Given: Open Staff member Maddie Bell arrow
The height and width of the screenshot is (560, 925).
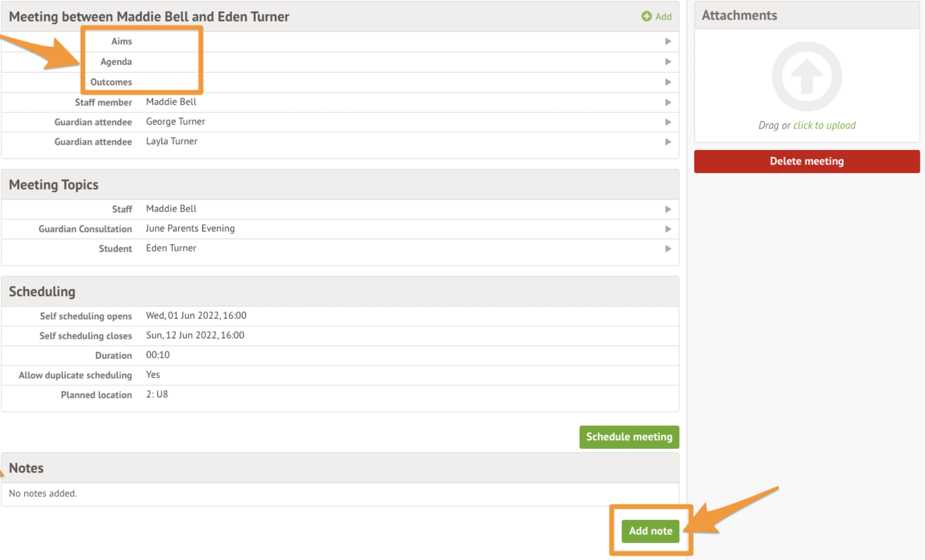Looking at the screenshot, I should (x=668, y=102).
